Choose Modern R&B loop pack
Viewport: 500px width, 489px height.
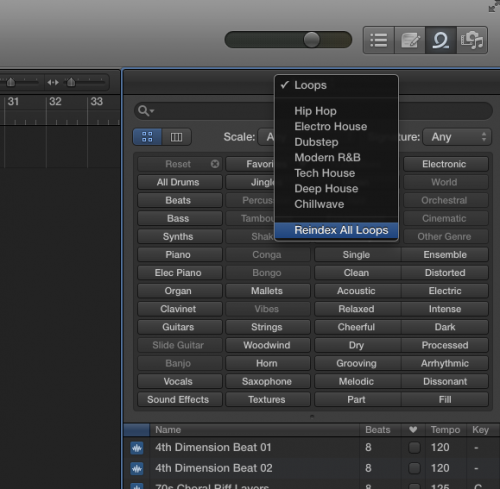[x=336, y=157]
